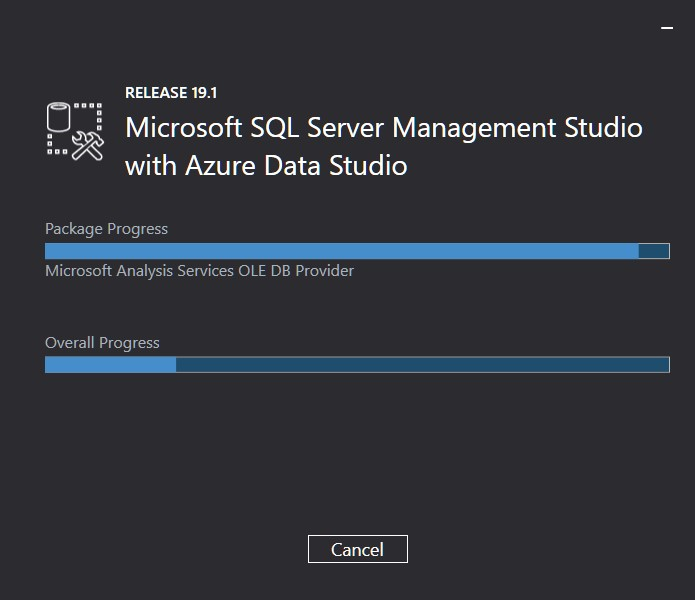The width and height of the screenshot is (695, 600).
Task: Click the Package Progress bar
Action: coord(357,251)
